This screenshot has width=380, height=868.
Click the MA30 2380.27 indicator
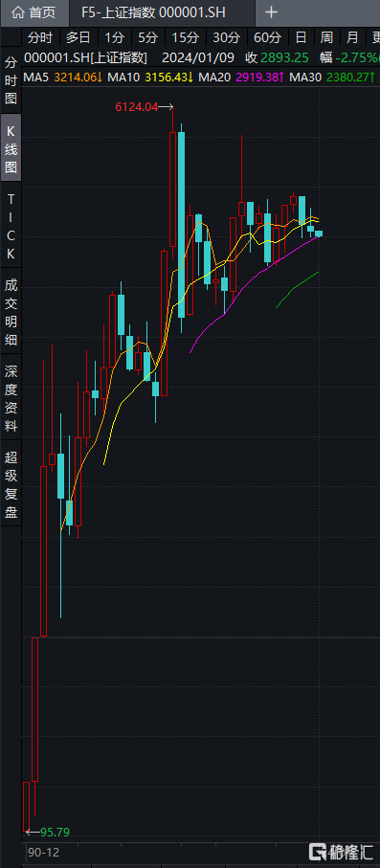click(x=332, y=77)
